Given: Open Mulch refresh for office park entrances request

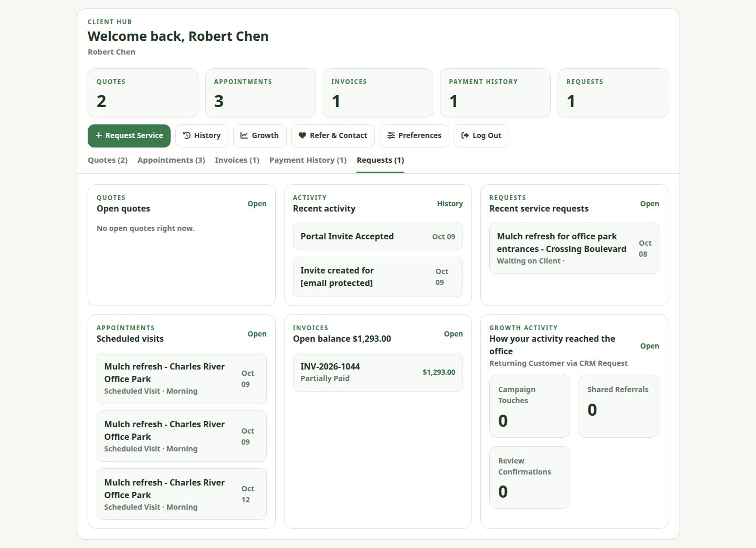Looking at the screenshot, I should [x=574, y=248].
